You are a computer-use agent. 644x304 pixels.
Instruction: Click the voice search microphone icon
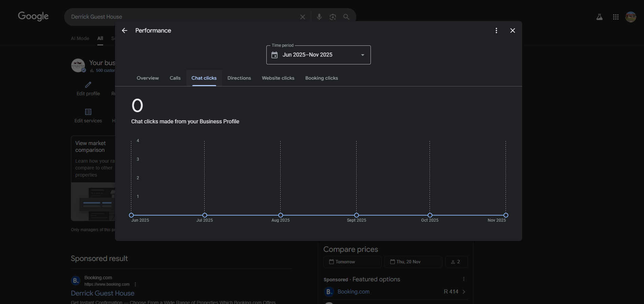click(x=319, y=17)
